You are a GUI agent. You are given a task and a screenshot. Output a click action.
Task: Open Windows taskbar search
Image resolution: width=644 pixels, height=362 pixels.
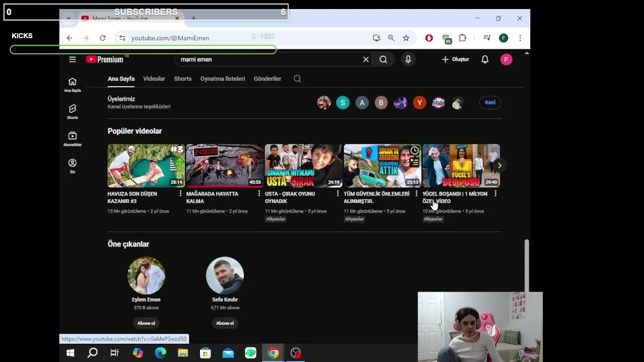93,353
